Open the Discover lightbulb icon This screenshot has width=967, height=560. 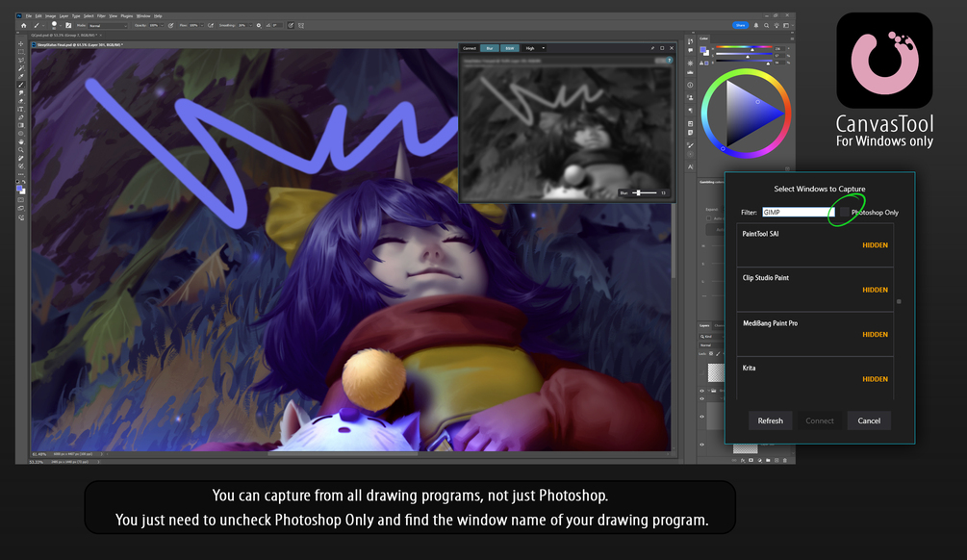(x=776, y=25)
